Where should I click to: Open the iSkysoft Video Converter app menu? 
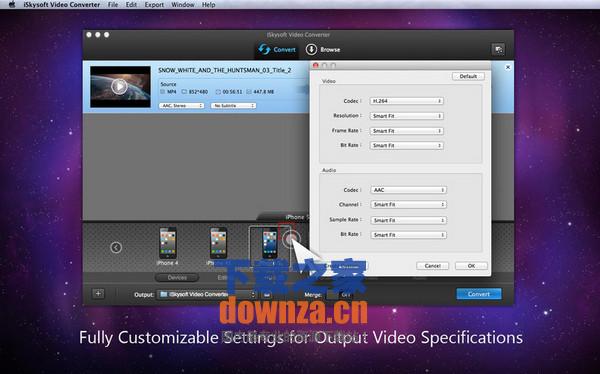[x=62, y=5]
